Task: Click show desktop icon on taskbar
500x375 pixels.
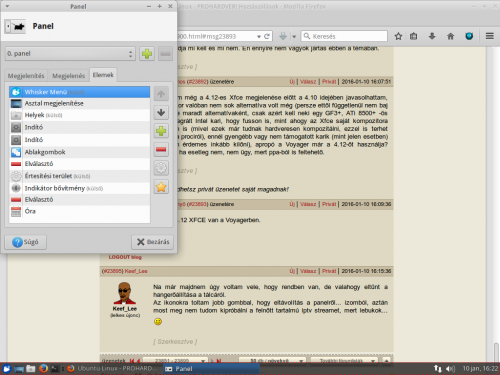Action: pyautogui.click(x=19, y=369)
